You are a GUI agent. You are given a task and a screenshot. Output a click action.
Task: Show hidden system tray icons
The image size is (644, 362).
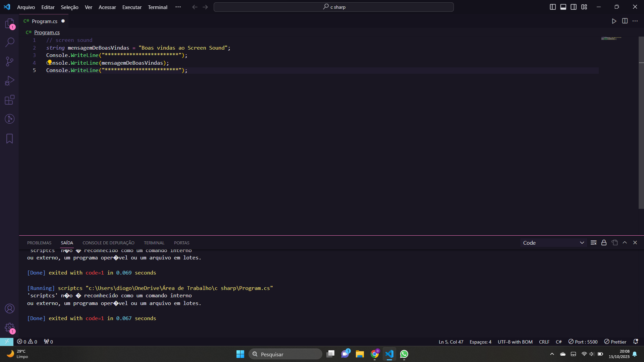point(552,354)
